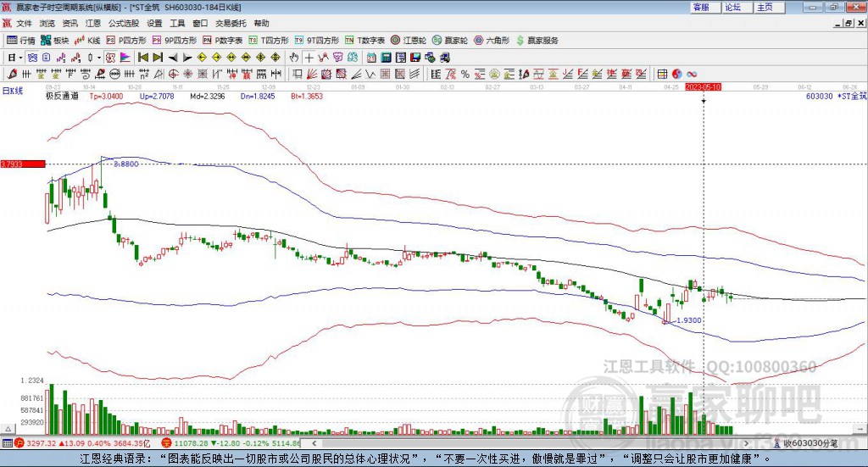
Task: Click the 日K线 label
Action: pyautogui.click(x=13, y=91)
